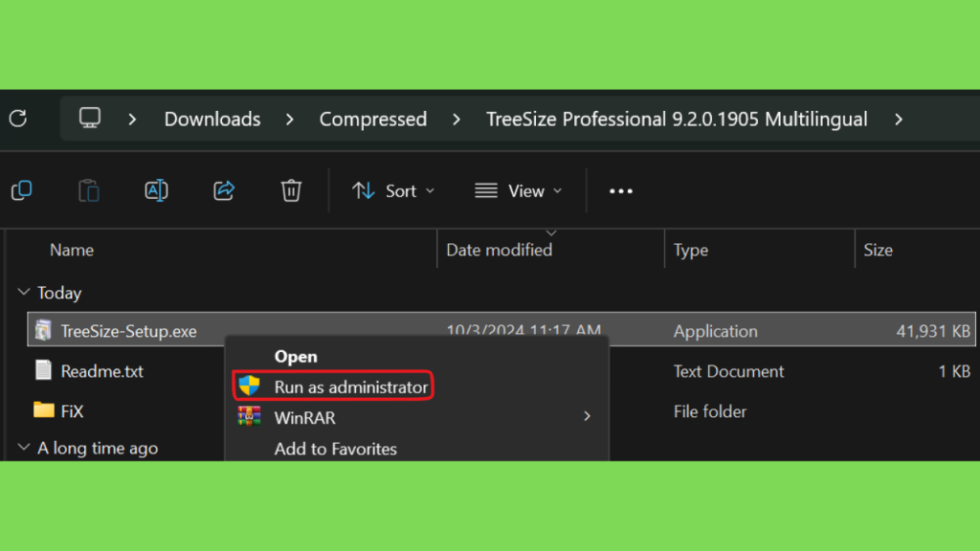The image size is (980, 551).
Task: Sort by Date modified column header
Action: (500, 250)
